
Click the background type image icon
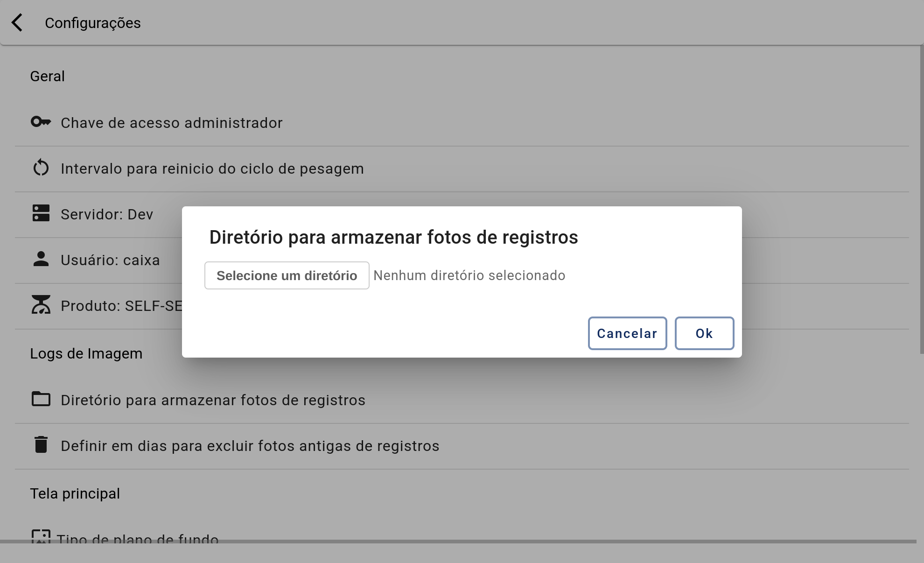click(41, 536)
